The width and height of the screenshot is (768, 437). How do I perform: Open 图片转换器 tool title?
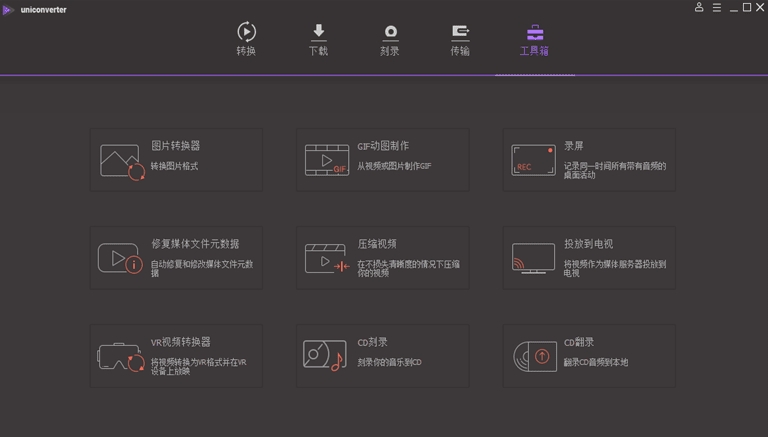175,146
